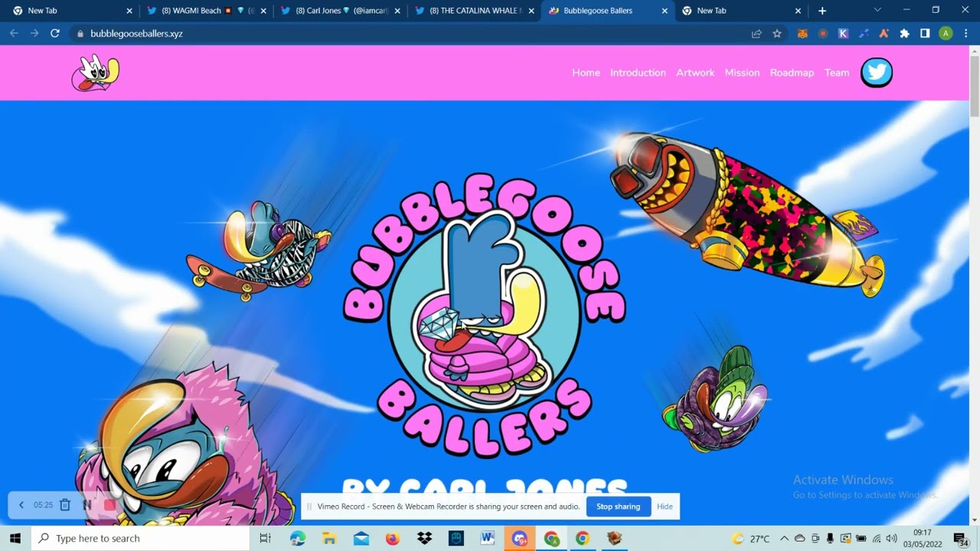Collapse recorder panel with left chevron
This screenshot has width=980, height=551.
click(x=21, y=505)
